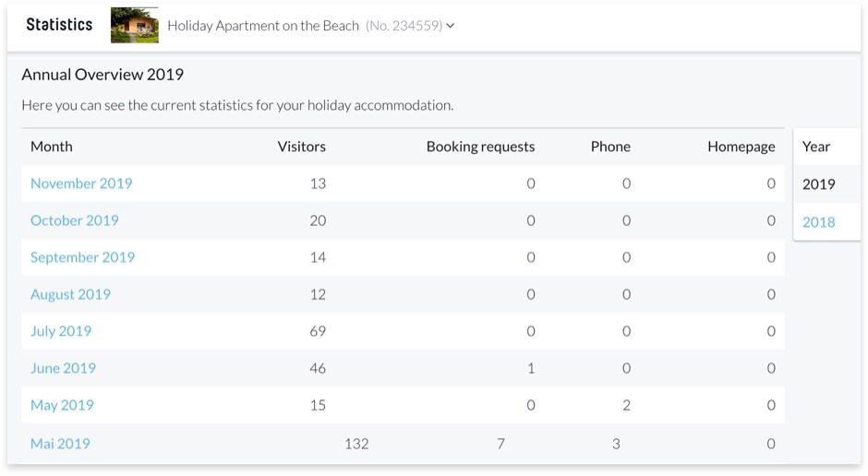Open November 2019 statistics
868x476 pixels.
[x=81, y=184]
